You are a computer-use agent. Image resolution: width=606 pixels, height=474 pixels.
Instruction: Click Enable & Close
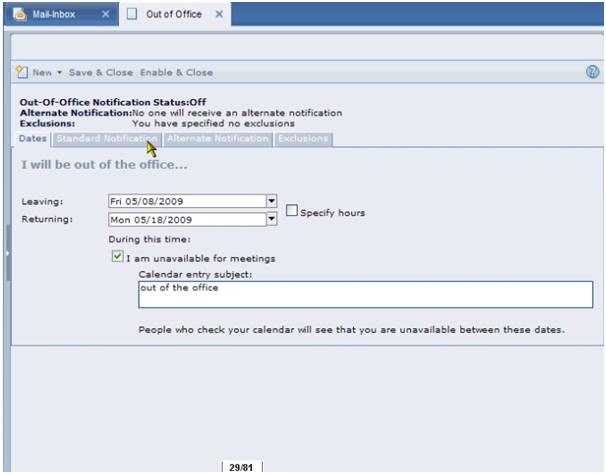pos(176,72)
